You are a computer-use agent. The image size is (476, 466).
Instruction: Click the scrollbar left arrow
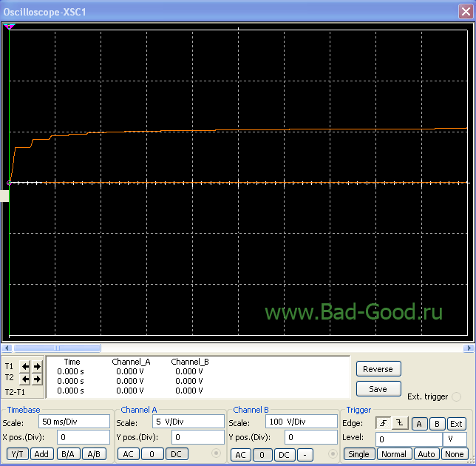7,348
